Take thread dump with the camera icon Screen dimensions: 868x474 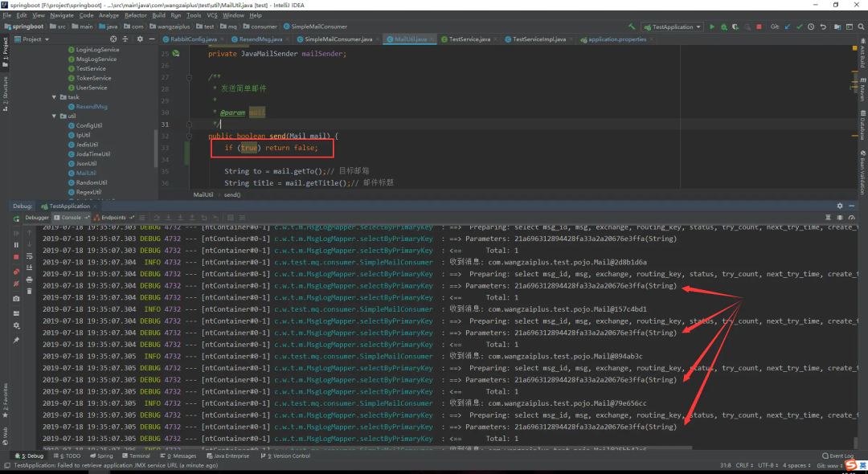pyautogui.click(x=16, y=299)
